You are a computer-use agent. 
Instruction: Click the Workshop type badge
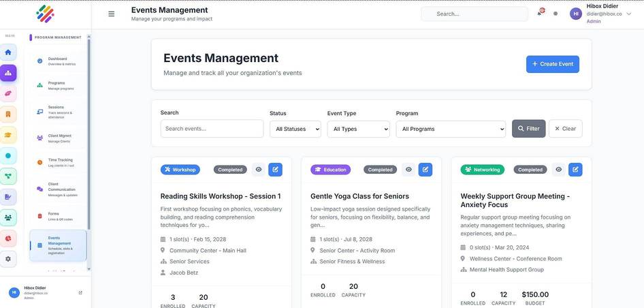(180, 170)
